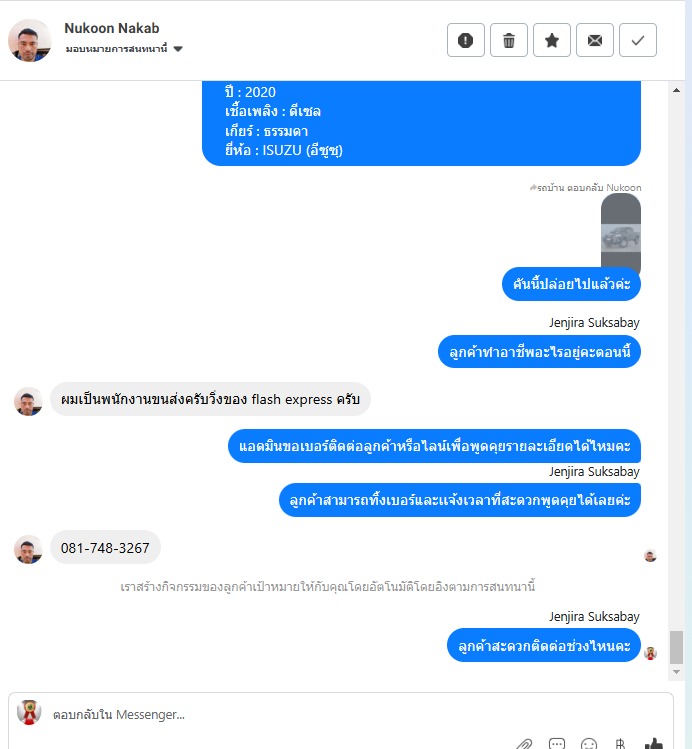The width and height of the screenshot is (692, 749).
Task: Attach a file using the paperclip icon
Action: [524, 744]
